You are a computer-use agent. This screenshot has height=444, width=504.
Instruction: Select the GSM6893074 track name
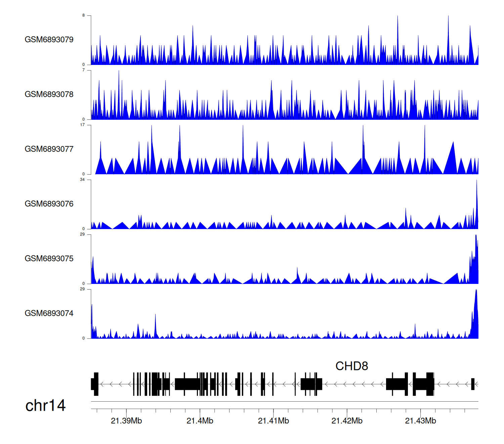pyautogui.click(x=49, y=313)
